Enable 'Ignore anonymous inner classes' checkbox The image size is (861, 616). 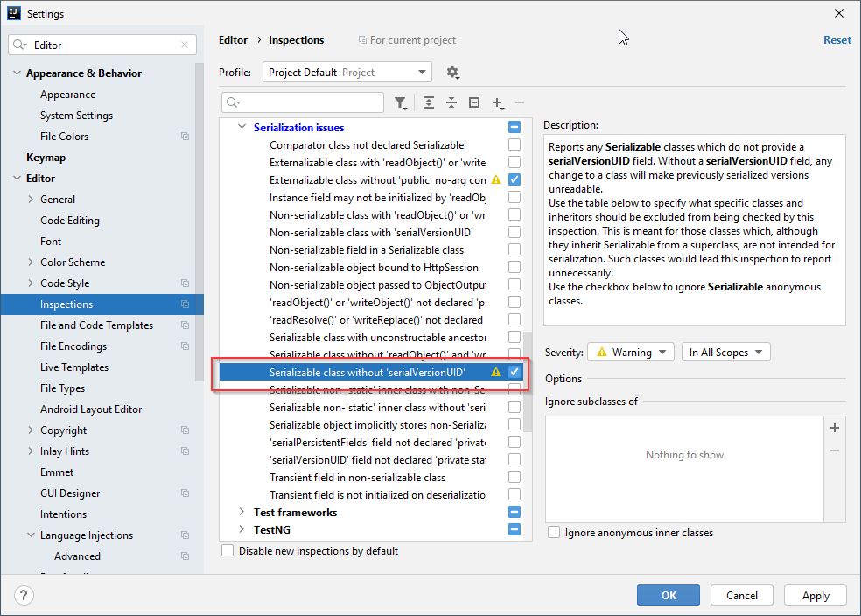(554, 532)
